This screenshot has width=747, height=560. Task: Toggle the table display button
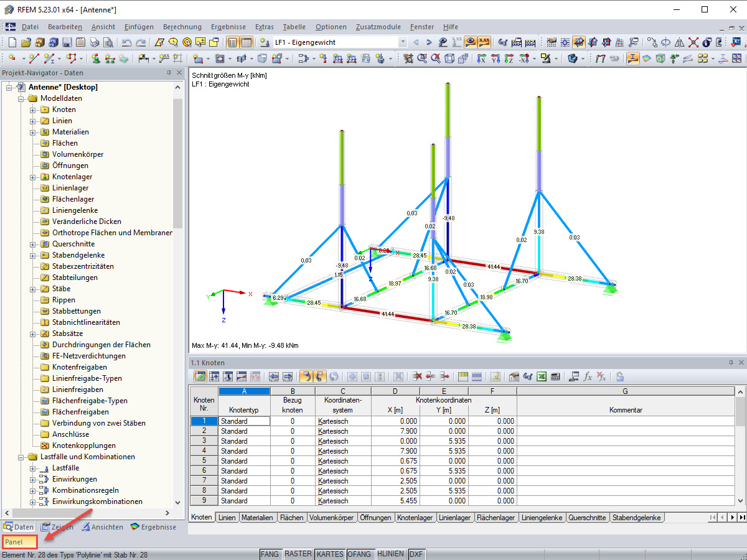[x=247, y=42]
